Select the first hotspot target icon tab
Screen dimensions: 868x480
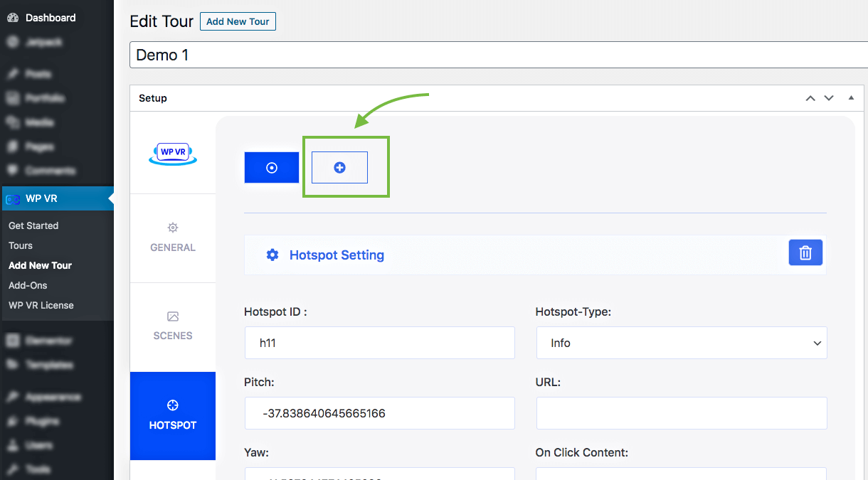click(x=271, y=168)
